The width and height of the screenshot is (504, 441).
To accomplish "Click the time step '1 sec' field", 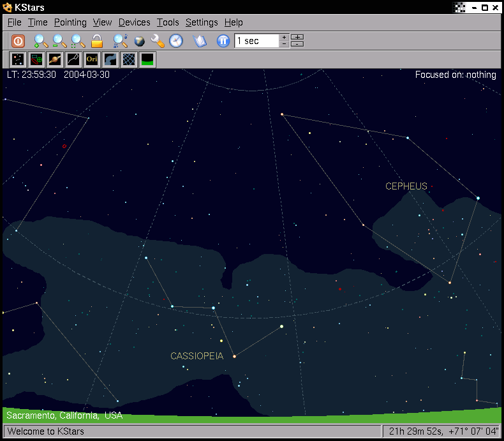I will pos(256,41).
